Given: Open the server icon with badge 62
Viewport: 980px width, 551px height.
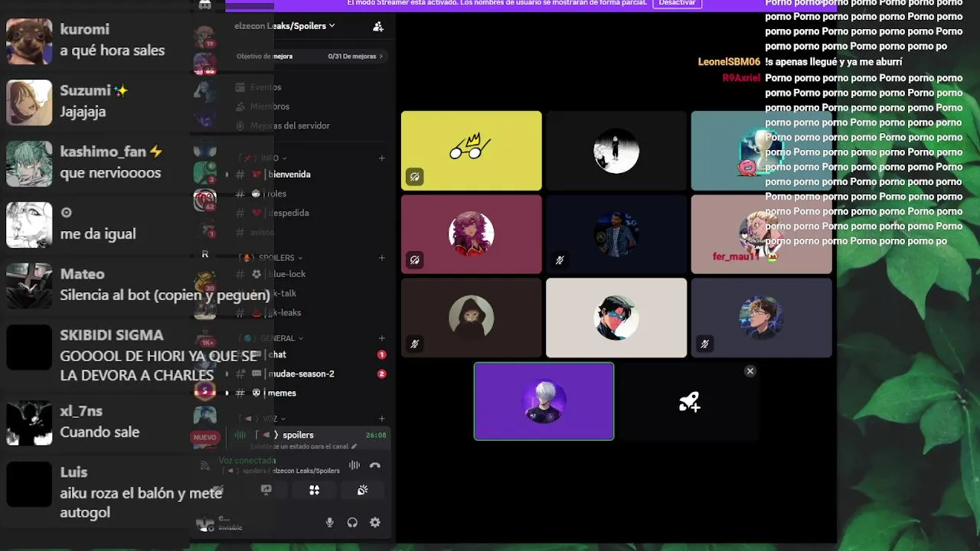Looking at the screenshot, I should click(205, 201).
